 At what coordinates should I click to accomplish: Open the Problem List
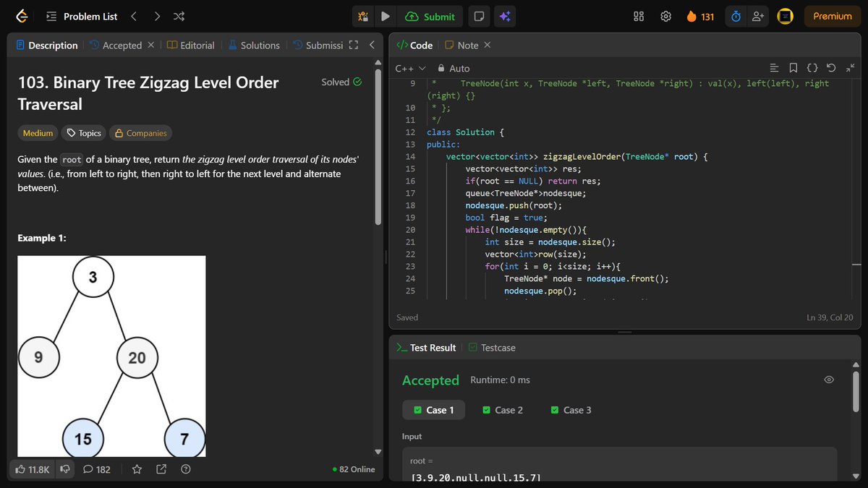pos(82,16)
